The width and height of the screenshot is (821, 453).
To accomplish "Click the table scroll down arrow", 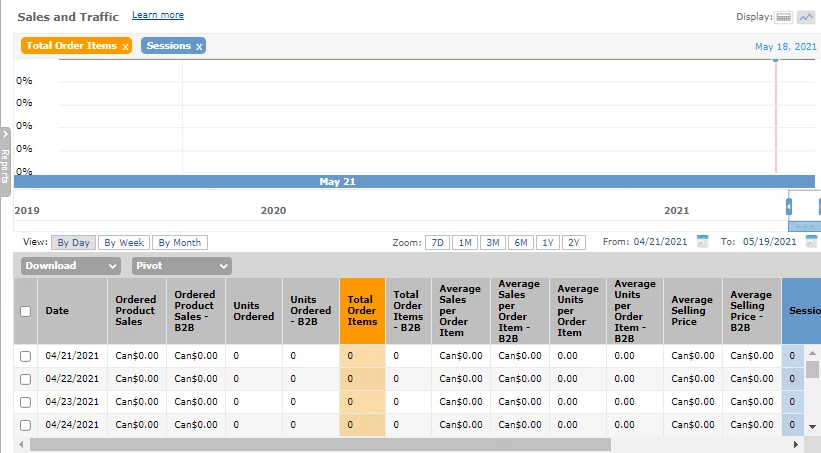I will (812, 427).
